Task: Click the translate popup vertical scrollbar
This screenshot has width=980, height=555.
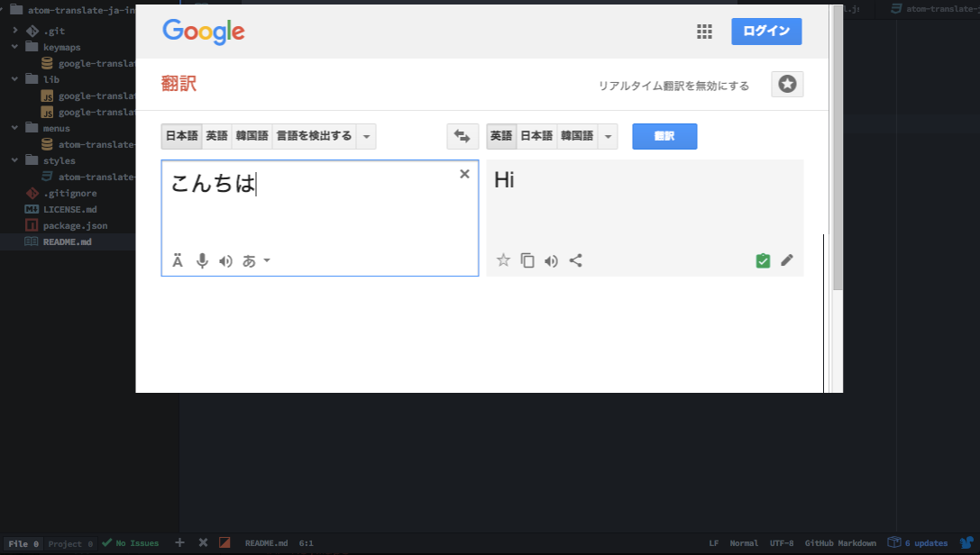Action: coord(838,149)
